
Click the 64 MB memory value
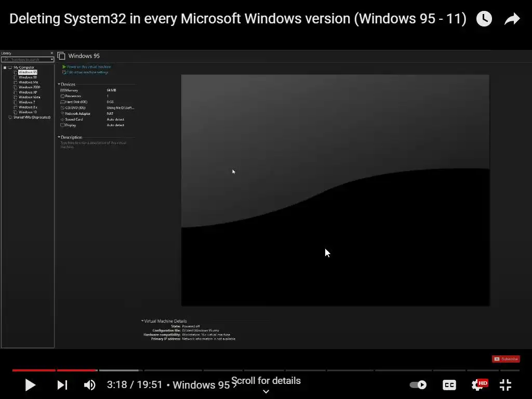click(111, 90)
